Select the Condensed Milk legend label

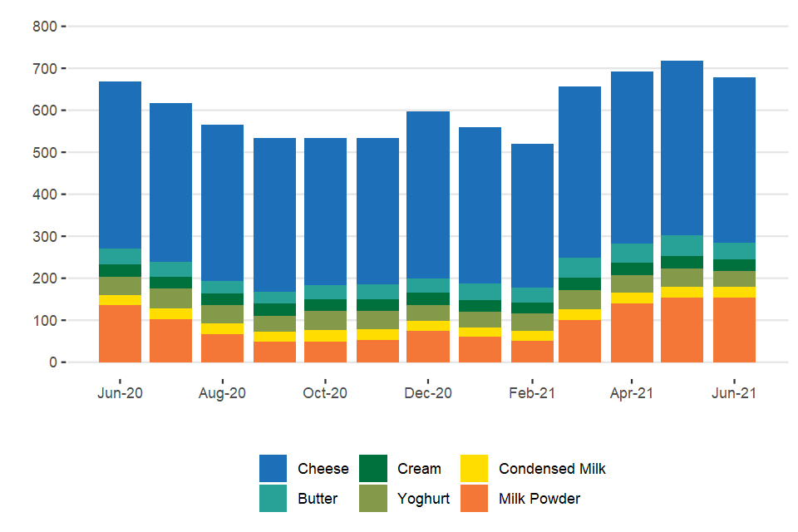tap(552, 469)
